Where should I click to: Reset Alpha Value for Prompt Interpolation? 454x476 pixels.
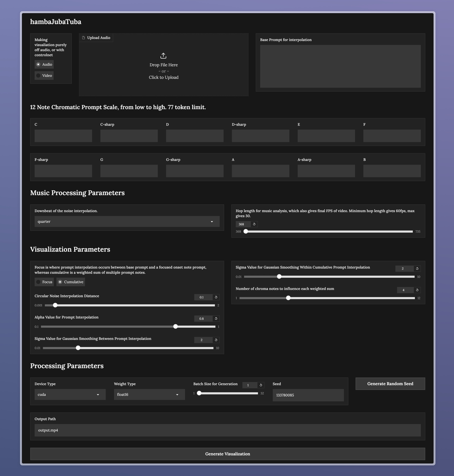coord(216,318)
